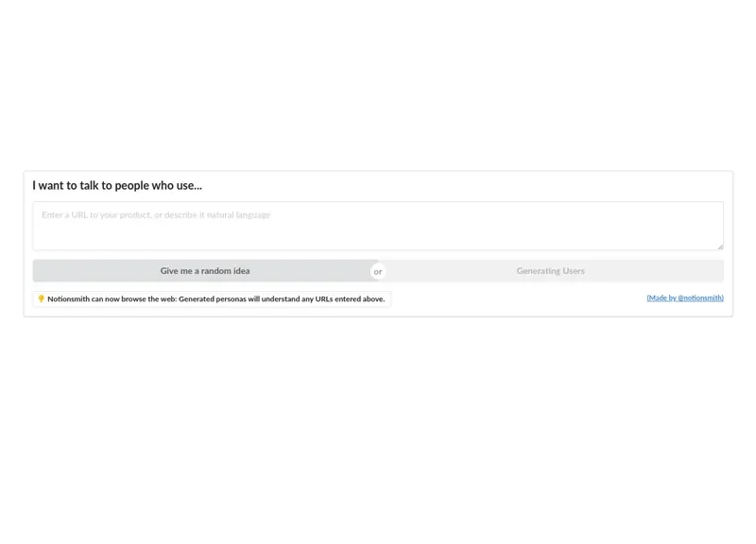
Task: Select the word "Notionsmith" in the notice
Action: click(68, 298)
